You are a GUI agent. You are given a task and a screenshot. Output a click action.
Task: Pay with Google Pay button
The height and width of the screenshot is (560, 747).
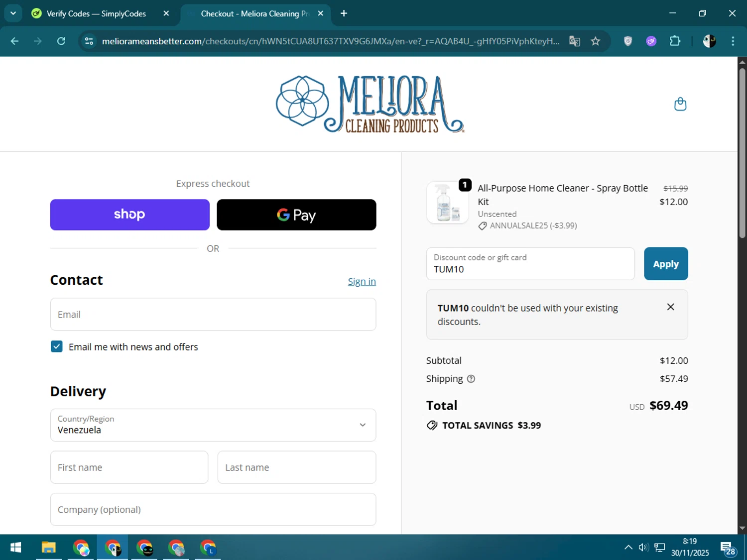tap(296, 215)
